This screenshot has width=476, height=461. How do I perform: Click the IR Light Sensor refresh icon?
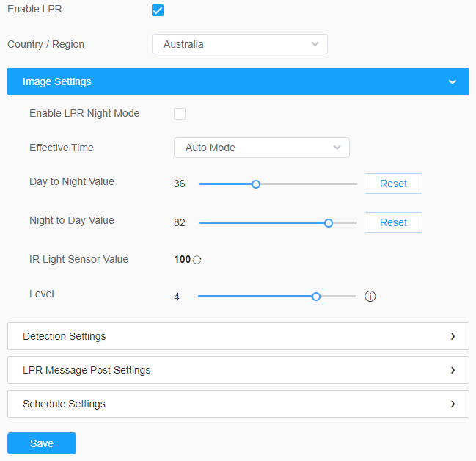(197, 260)
